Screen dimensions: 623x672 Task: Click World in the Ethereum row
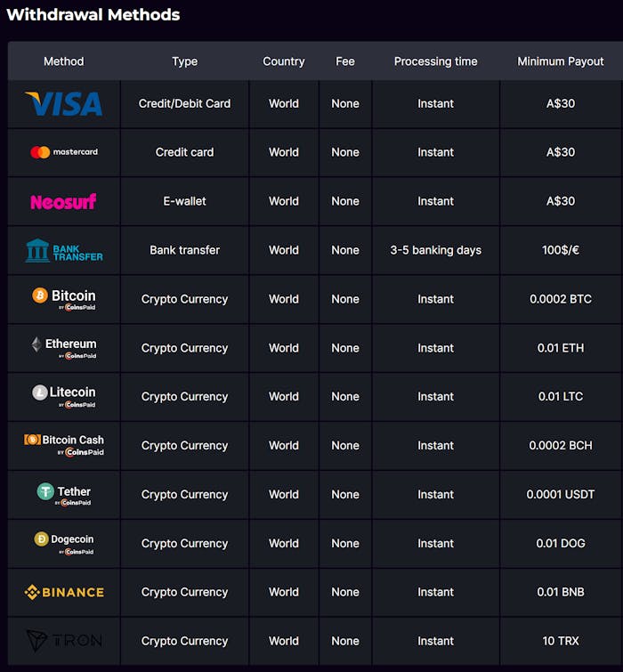[284, 348]
